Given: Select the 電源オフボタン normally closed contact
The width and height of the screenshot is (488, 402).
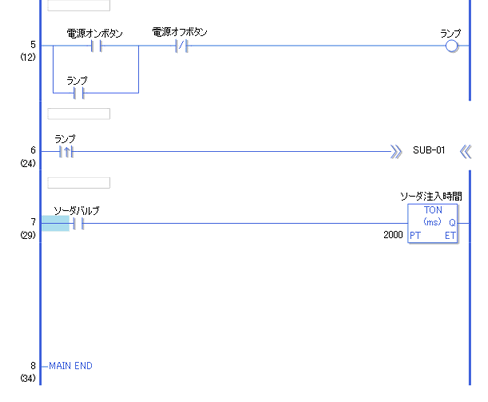Looking at the screenshot, I should (x=181, y=46).
